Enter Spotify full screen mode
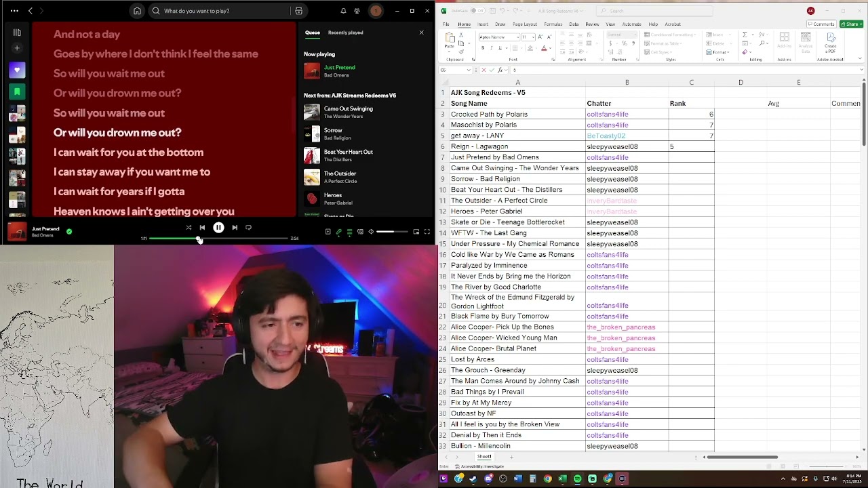868x488 pixels. pos(427,232)
